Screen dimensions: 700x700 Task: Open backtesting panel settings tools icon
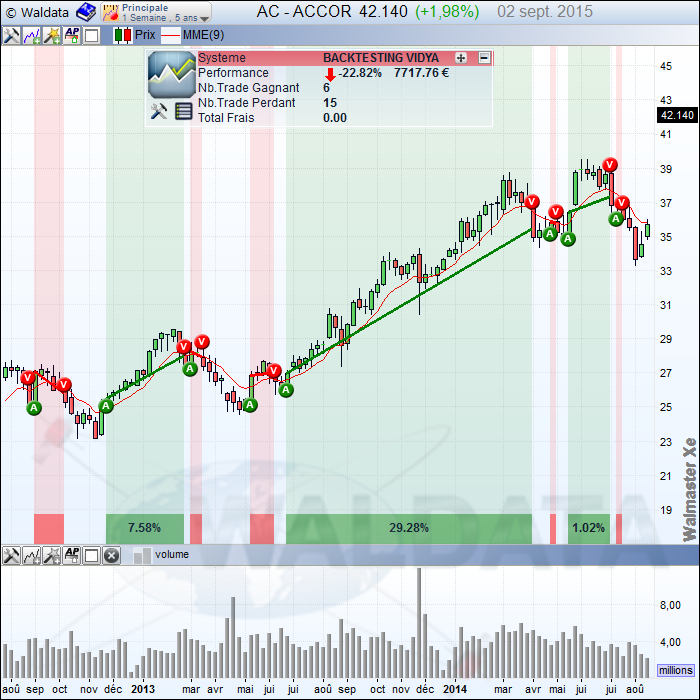point(158,111)
